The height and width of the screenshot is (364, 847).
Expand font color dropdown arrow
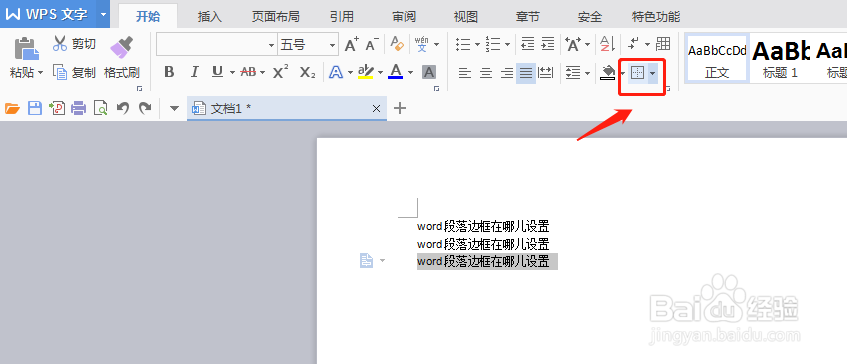[x=411, y=72]
